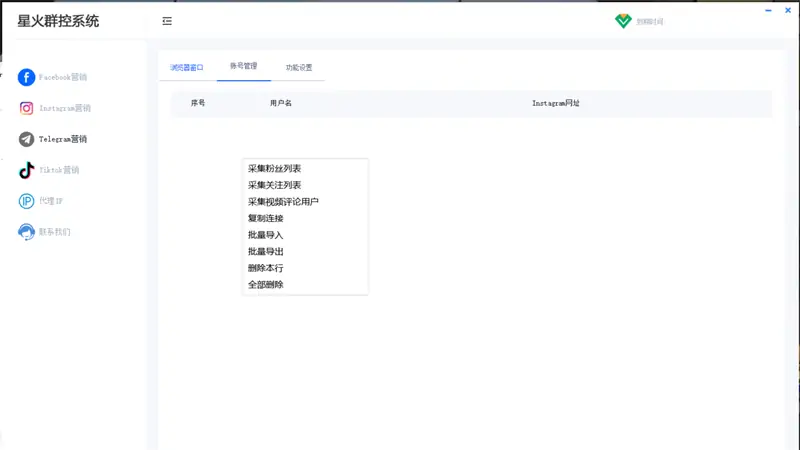Open Instagram营销 via its camera icon
This screenshot has height=450, width=800.
[x=27, y=108]
